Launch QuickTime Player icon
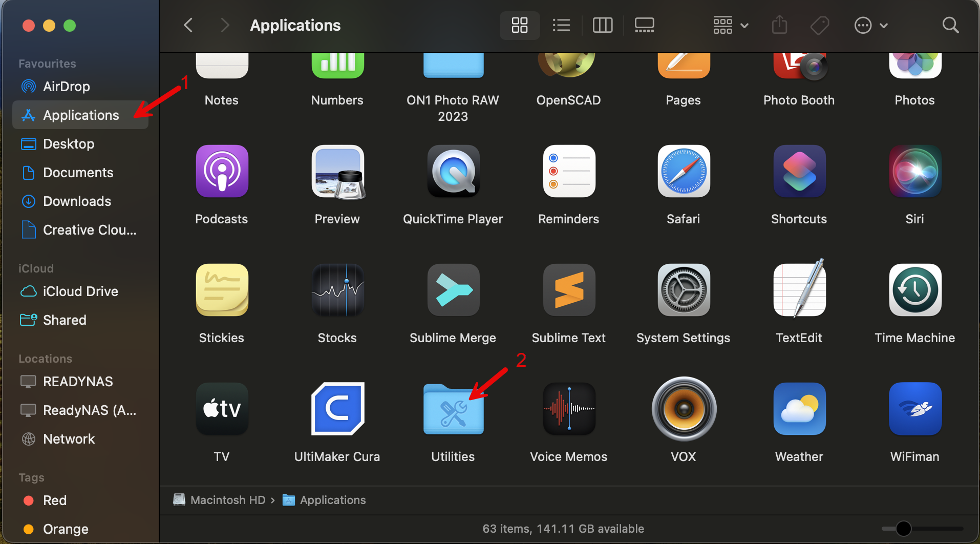 tap(453, 171)
